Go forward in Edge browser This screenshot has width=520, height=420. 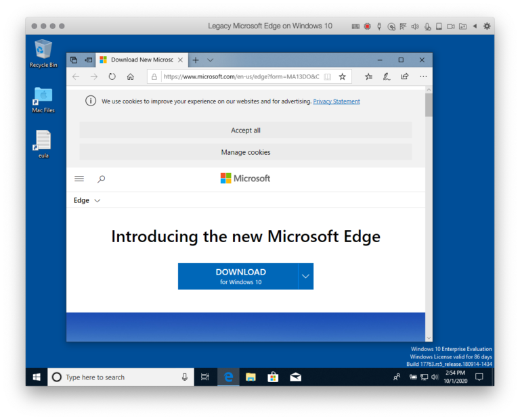click(x=94, y=77)
